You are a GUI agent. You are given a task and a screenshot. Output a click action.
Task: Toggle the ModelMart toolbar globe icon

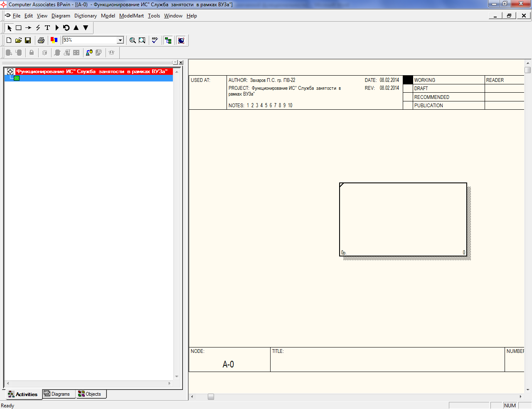(181, 40)
